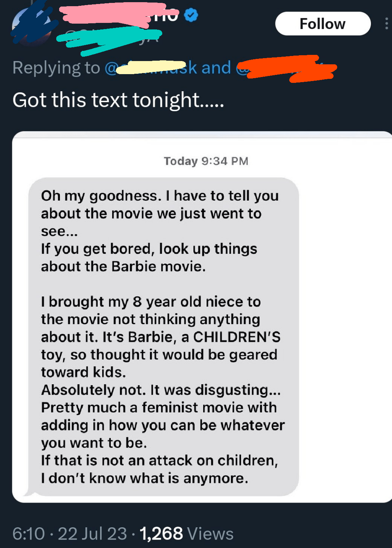Click the 'Replying to' label

(56, 68)
